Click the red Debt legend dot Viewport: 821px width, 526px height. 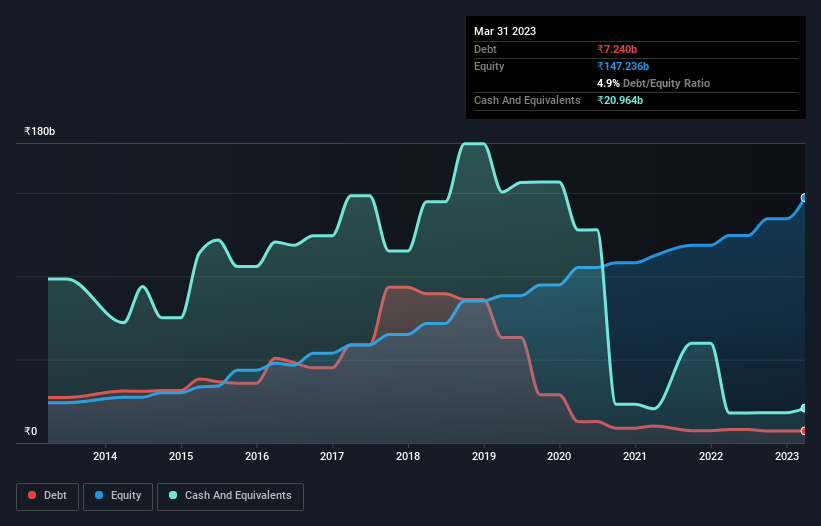[32, 495]
